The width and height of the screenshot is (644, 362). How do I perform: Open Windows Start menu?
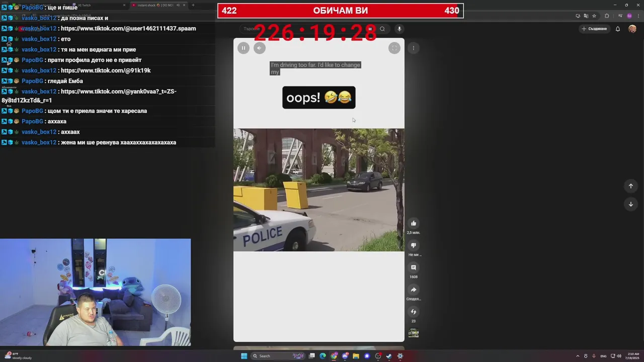(244, 356)
